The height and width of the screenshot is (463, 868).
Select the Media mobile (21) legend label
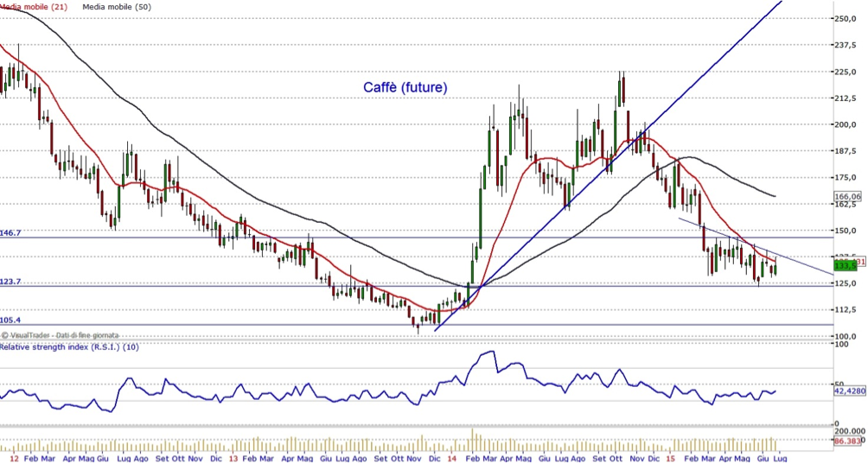(x=35, y=7)
